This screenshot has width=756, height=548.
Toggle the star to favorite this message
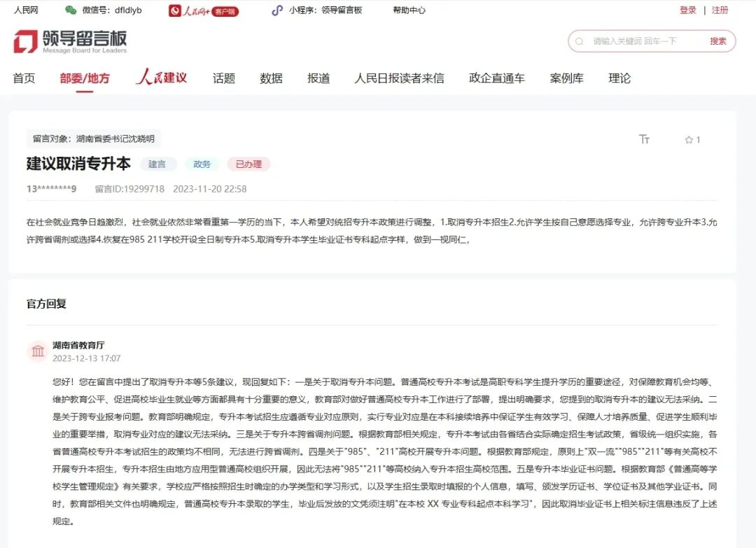688,139
